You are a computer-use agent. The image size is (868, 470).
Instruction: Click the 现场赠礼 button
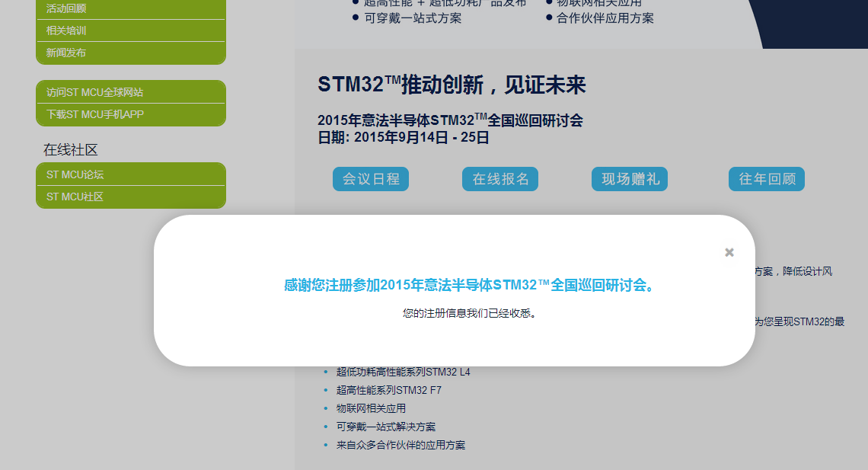[630, 179]
